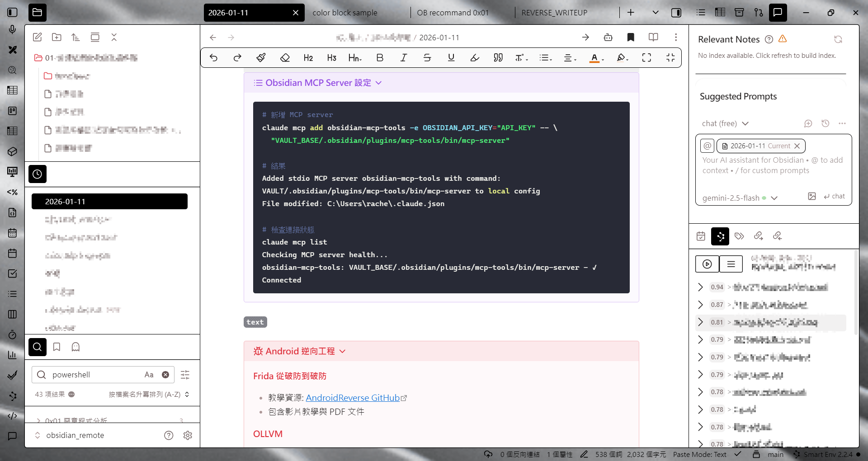Viewport: 868px width, 461px height.
Task: Click the Undo toolbar icon
Action: pyautogui.click(x=214, y=57)
